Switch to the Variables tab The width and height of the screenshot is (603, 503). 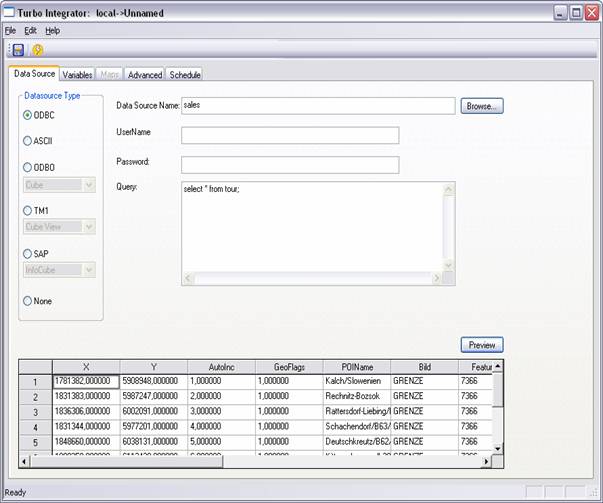(77, 75)
